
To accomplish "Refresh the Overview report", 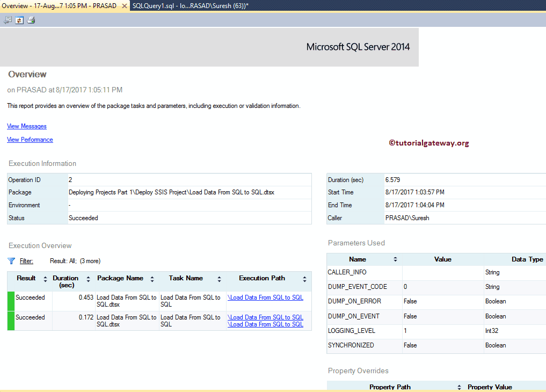I will pos(19,19).
